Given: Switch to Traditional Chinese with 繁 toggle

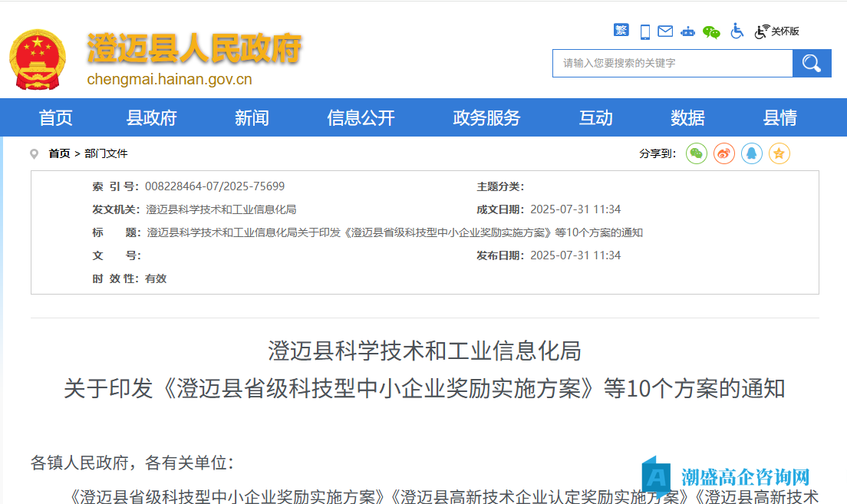Looking at the screenshot, I should [x=621, y=31].
